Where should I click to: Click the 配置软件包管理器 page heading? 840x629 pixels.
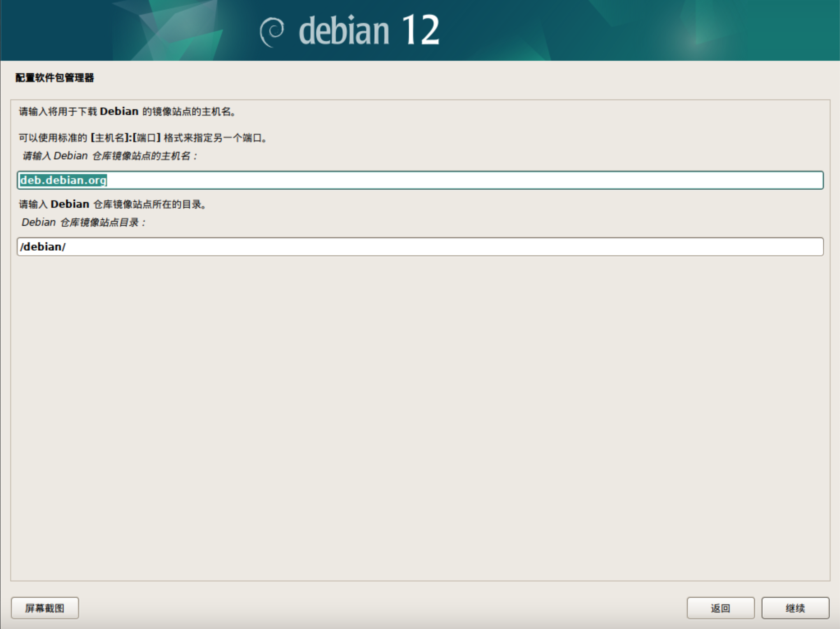[x=55, y=78]
